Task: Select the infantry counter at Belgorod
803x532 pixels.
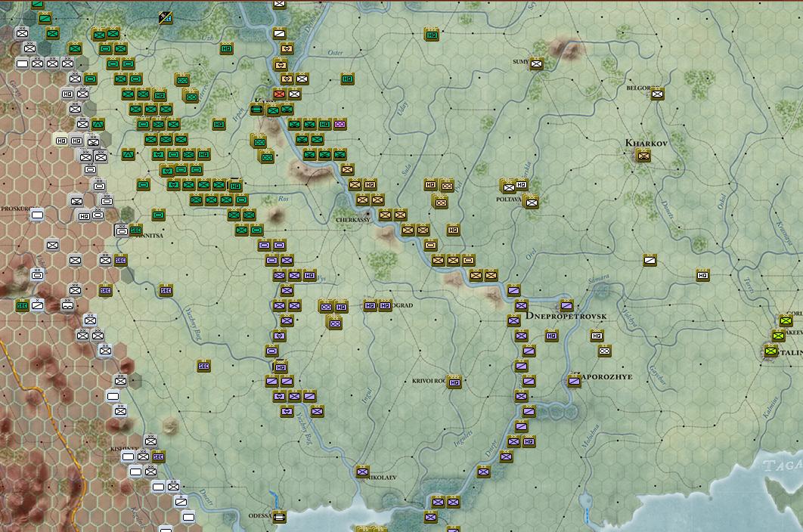Action: click(657, 94)
